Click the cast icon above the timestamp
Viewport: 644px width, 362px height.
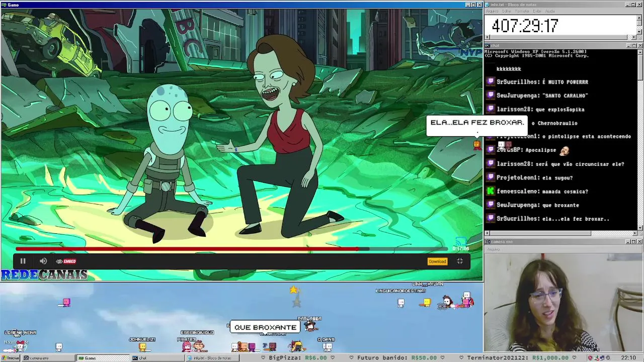coord(461,242)
